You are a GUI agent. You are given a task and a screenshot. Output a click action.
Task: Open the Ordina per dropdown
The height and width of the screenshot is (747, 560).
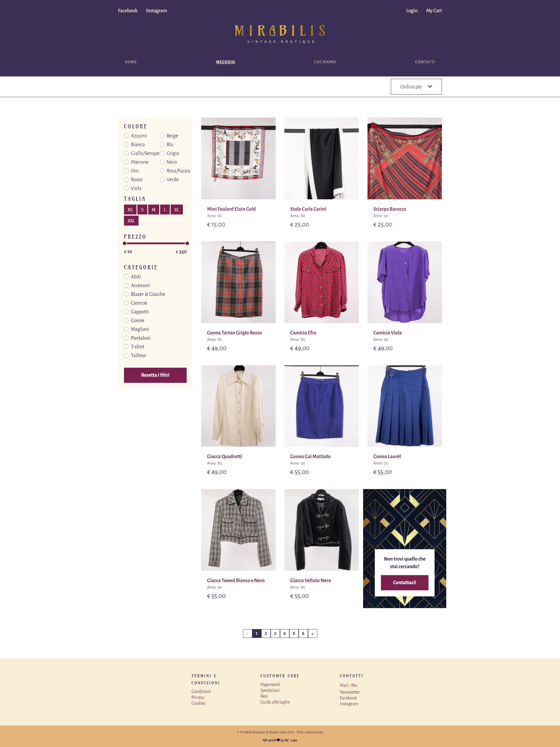(x=416, y=86)
